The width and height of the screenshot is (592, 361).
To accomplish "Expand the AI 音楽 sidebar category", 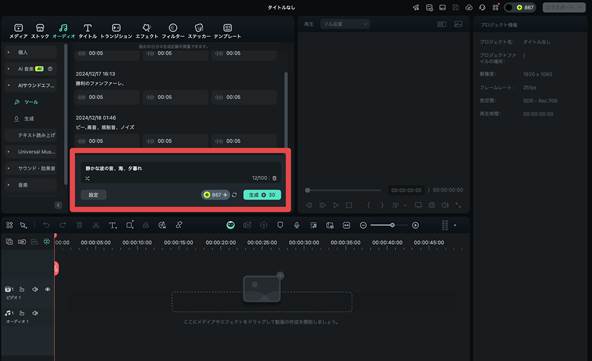I will point(31,69).
